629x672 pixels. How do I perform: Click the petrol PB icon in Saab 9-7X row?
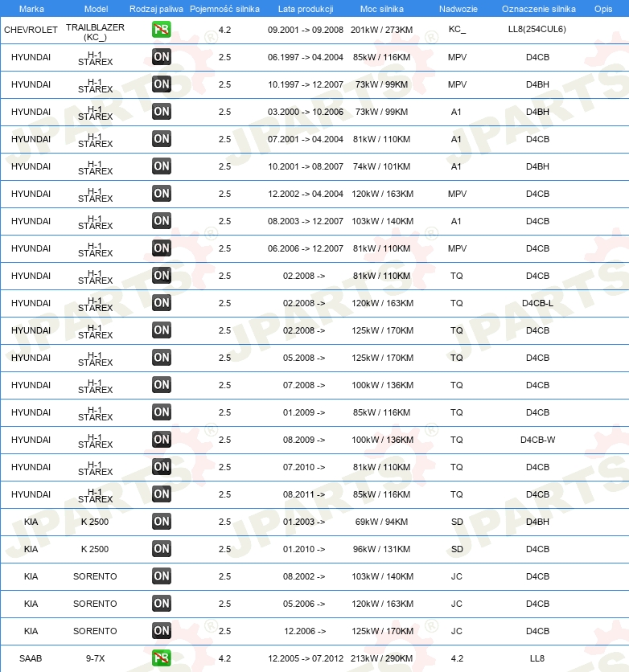(x=162, y=658)
